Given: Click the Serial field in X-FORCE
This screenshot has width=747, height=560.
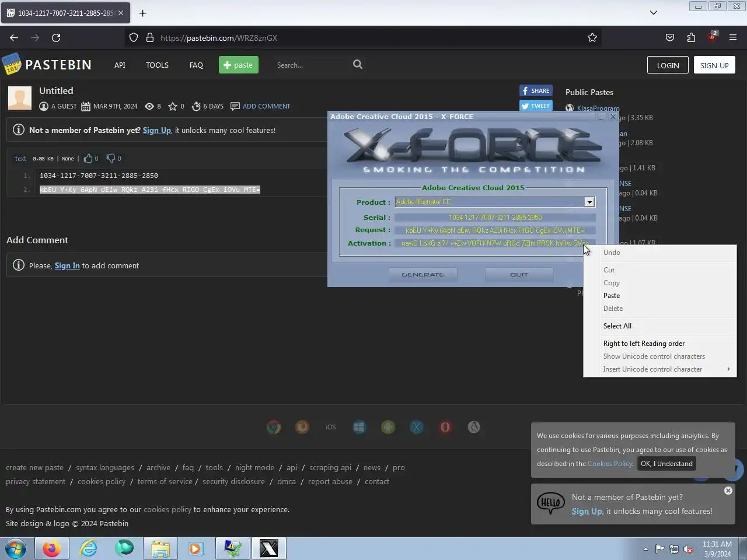Looking at the screenshot, I should tap(495, 218).
